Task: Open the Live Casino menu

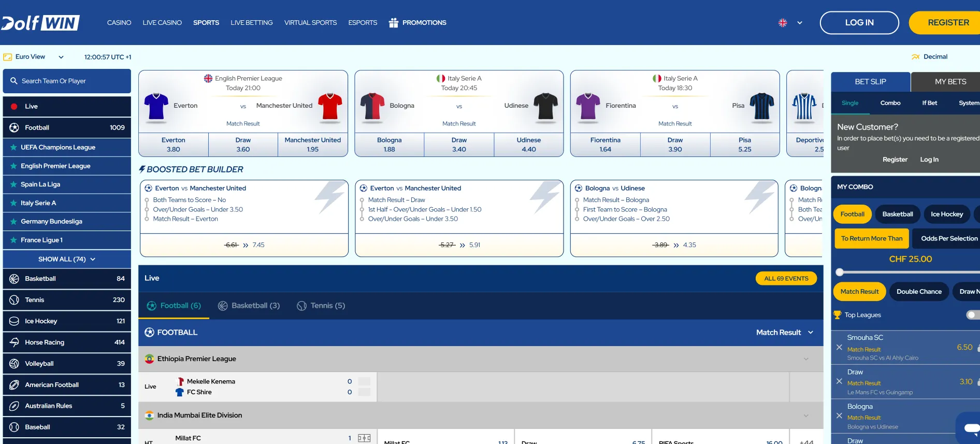Action: (x=162, y=23)
